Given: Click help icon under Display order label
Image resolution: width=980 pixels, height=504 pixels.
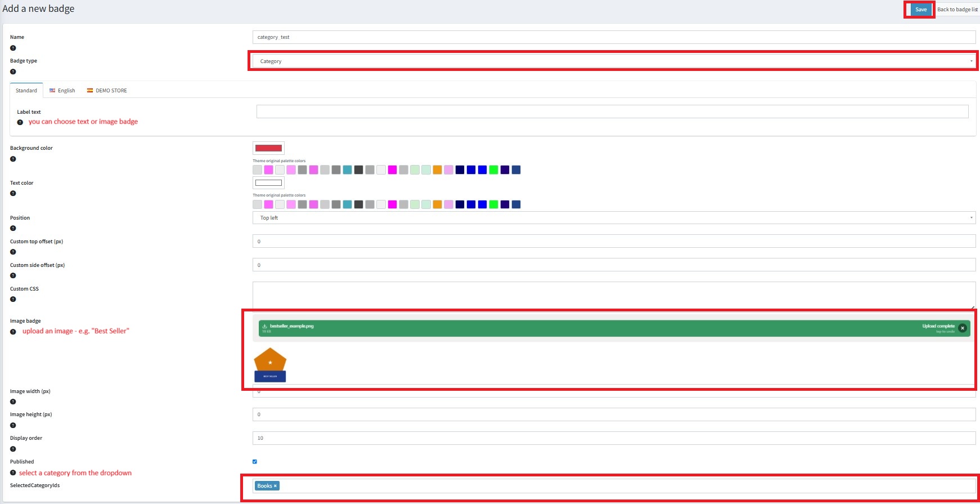Looking at the screenshot, I should (13, 449).
